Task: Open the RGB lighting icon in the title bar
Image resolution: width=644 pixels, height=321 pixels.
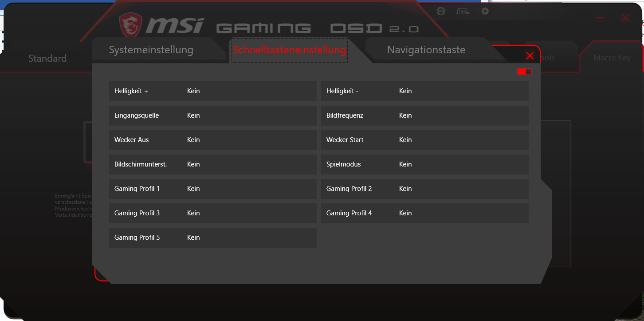Action: tap(440, 12)
